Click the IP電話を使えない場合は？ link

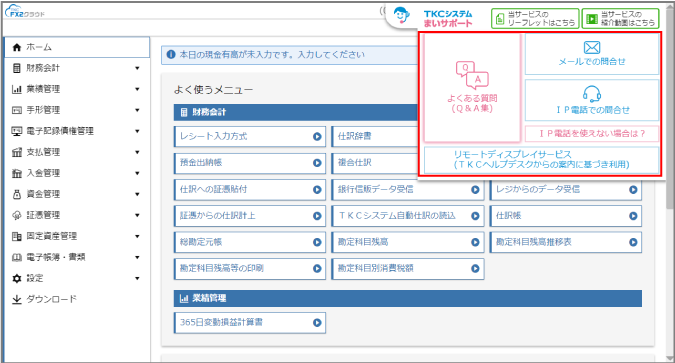coord(592,133)
